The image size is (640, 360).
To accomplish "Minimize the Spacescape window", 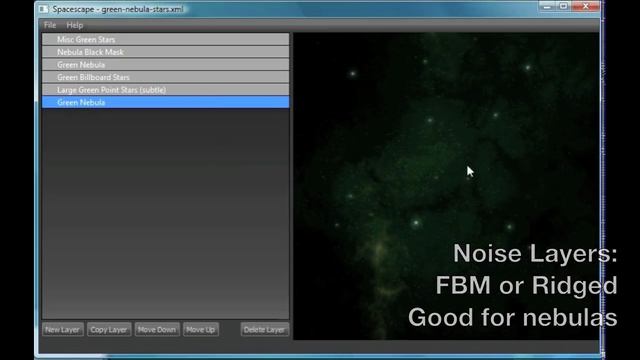I will (547, 6).
